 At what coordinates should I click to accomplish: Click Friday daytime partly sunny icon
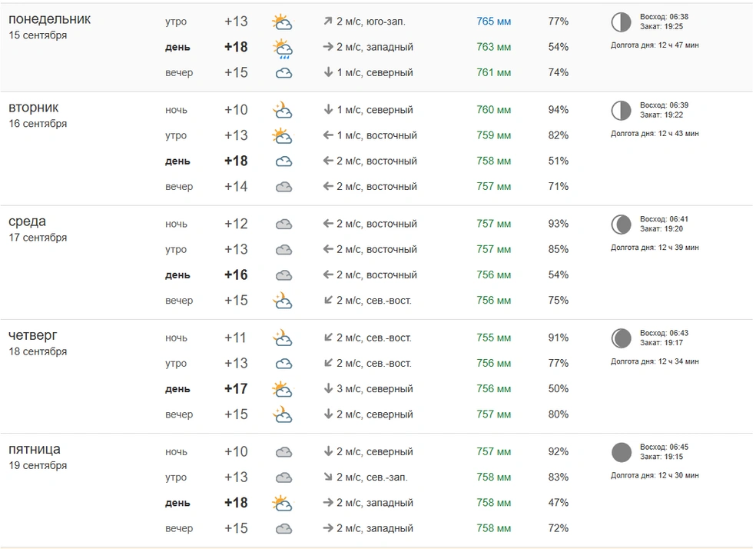click(283, 503)
